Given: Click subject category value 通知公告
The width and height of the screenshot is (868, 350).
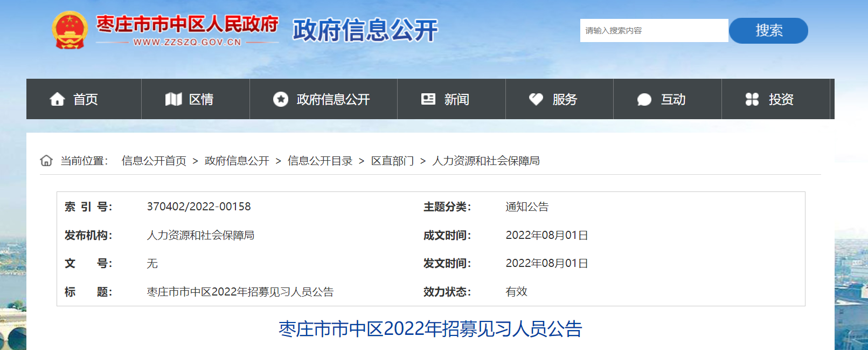Looking at the screenshot, I should [527, 207].
